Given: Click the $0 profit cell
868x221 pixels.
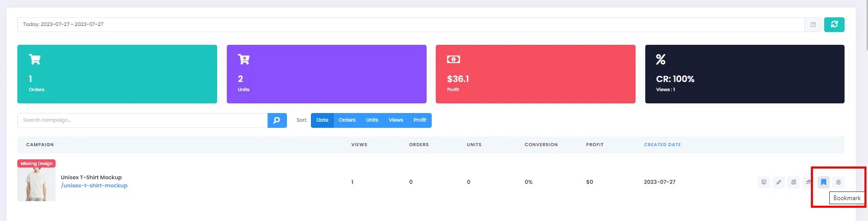Looking at the screenshot, I should [590, 182].
